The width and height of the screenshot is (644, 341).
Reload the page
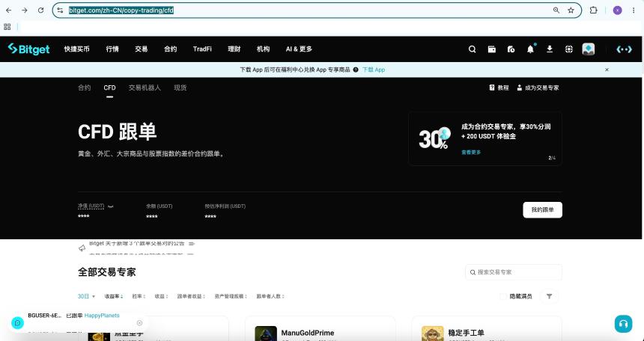click(x=40, y=10)
